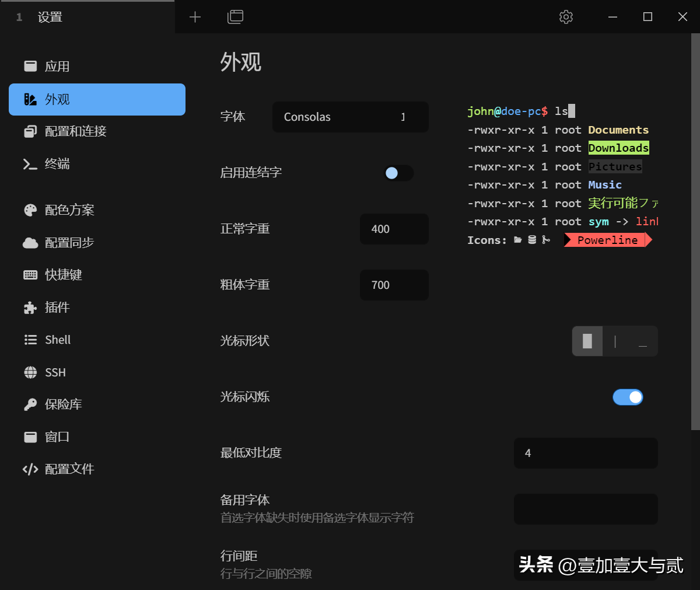Switch to 配色方案 section
Image resolution: width=700 pixels, height=590 pixels.
(97, 210)
